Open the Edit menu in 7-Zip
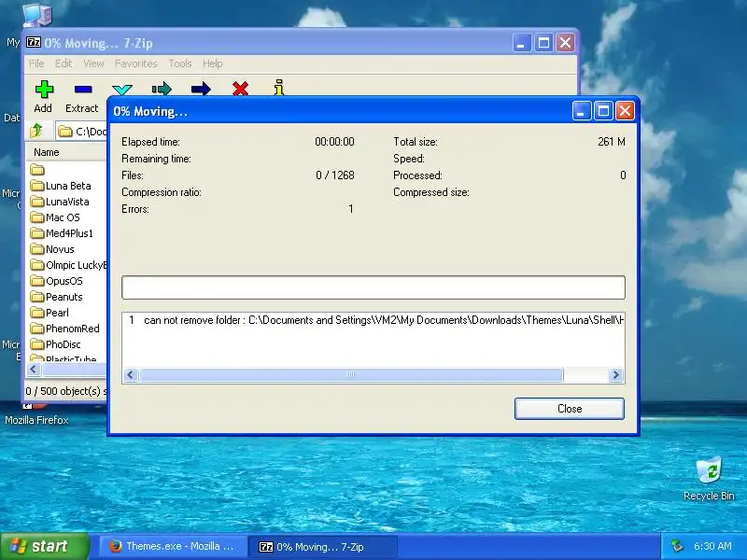Image resolution: width=747 pixels, height=560 pixels. tap(63, 63)
